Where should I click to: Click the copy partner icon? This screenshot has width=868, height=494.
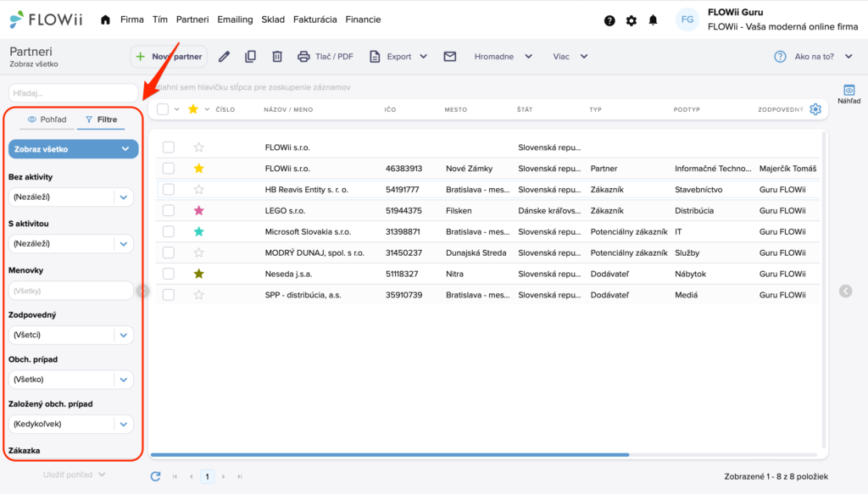(250, 57)
